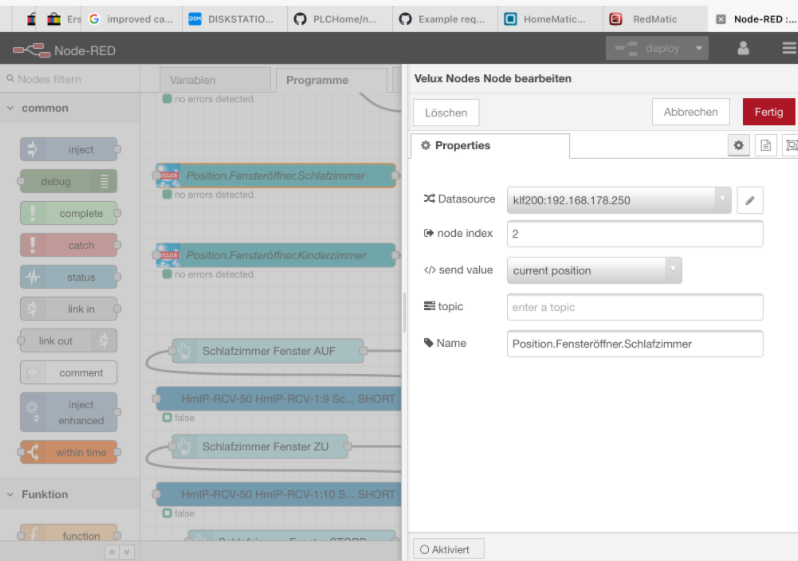
Task: Collapse the common palette category
Action: [x=11, y=108]
